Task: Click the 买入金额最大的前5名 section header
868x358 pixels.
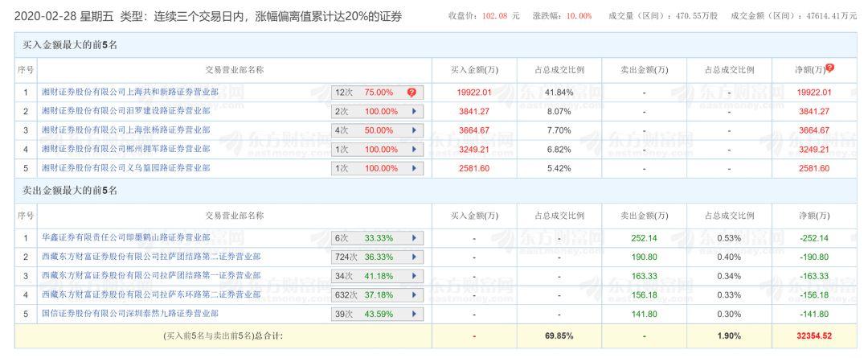Action: (70, 45)
